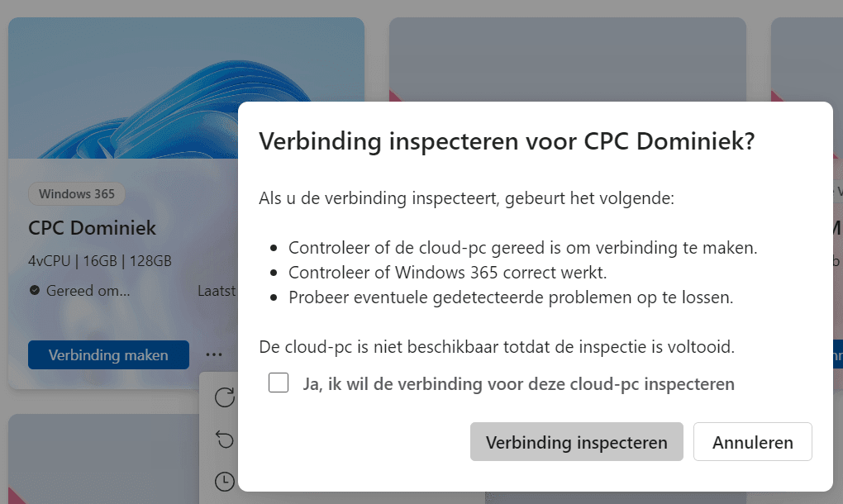Click the dialog title Verbinding inspecteren voor CPC Dominiek
Screen dimensions: 843x504
coord(507,140)
